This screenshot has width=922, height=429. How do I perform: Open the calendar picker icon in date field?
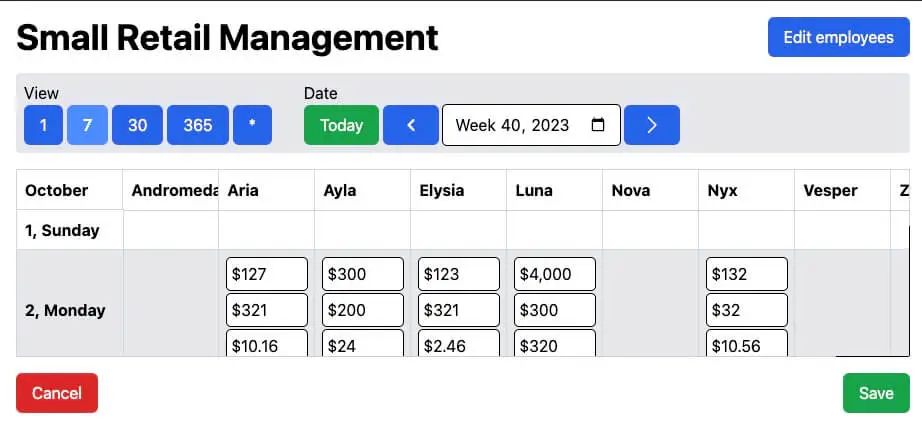[x=598, y=125]
